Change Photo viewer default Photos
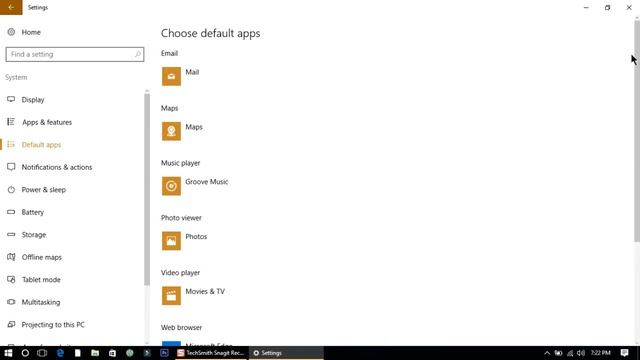 pyautogui.click(x=184, y=240)
